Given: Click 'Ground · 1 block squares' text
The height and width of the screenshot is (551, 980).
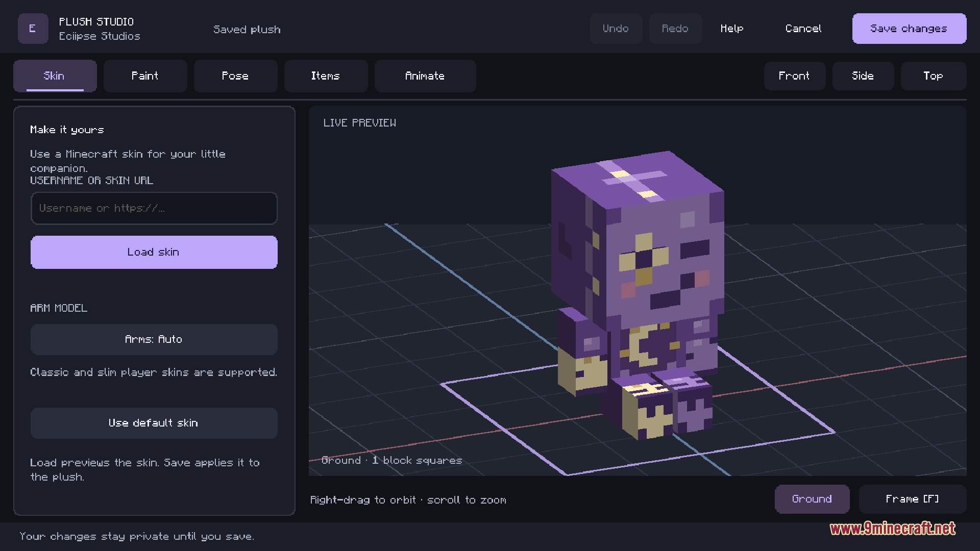Looking at the screenshot, I should [x=392, y=460].
